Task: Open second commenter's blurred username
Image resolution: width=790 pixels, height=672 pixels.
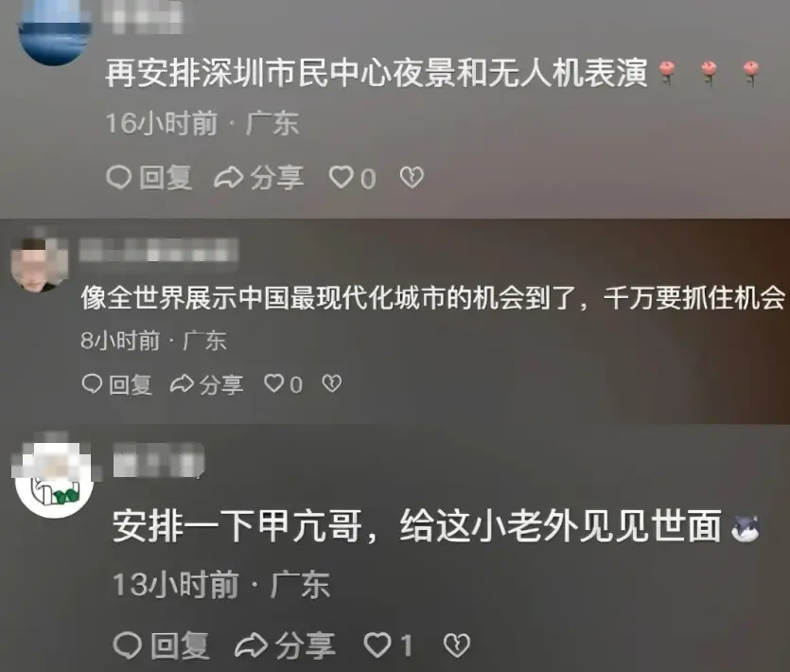Action: tap(159, 251)
